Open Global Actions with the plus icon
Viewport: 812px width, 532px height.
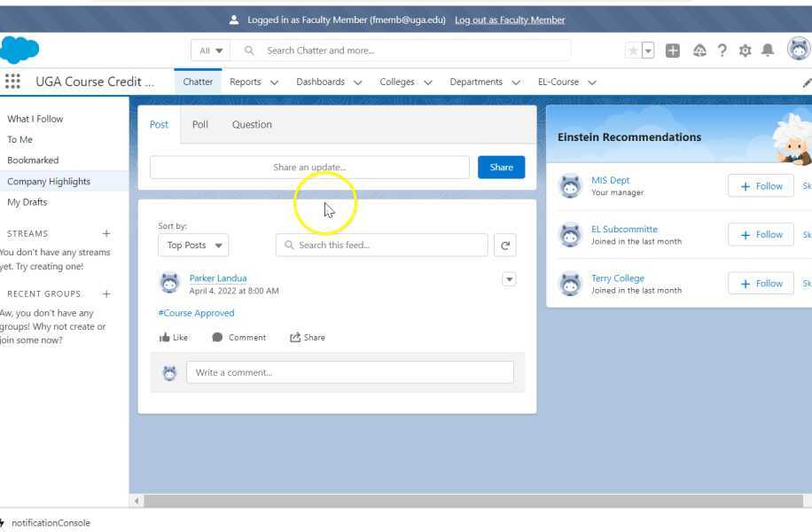[675, 51]
